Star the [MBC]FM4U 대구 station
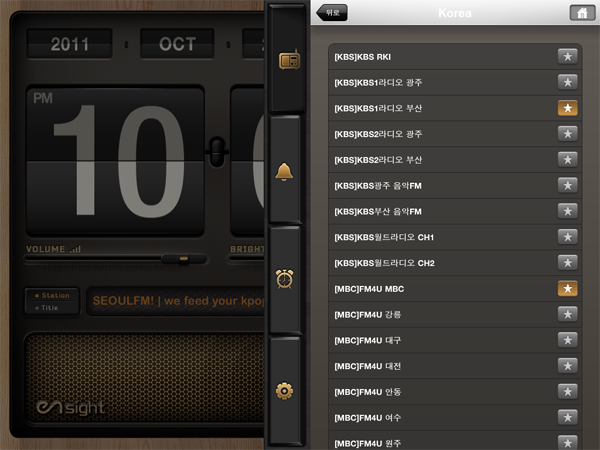Screen dimensions: 600x450 click(567, 340)
